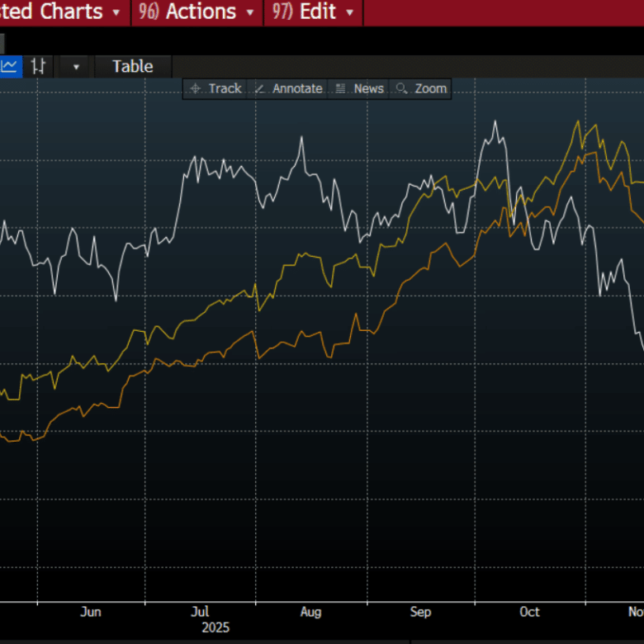Click the Oct label on the time axis
This screenshot has width=644, height=644.
[x=529, y=612]
